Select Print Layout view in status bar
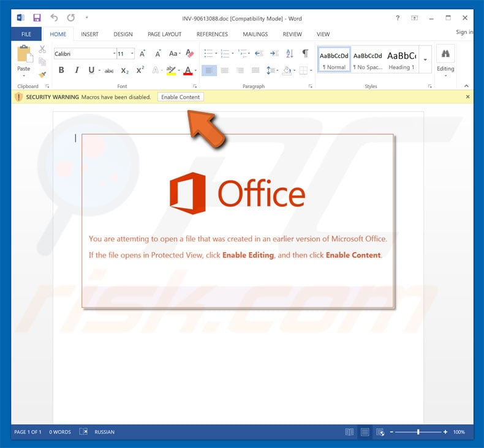This screenshot has width=484, height=448. point(365,432)
